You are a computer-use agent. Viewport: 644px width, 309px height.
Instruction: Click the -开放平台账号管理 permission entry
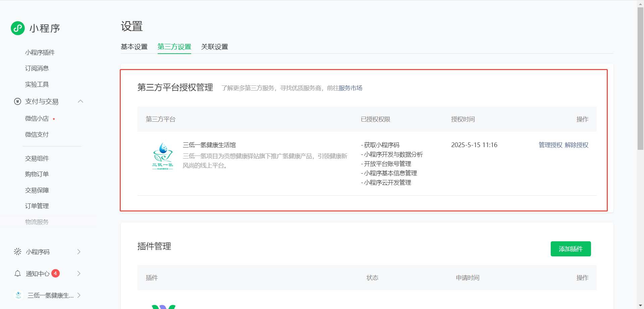386,164
